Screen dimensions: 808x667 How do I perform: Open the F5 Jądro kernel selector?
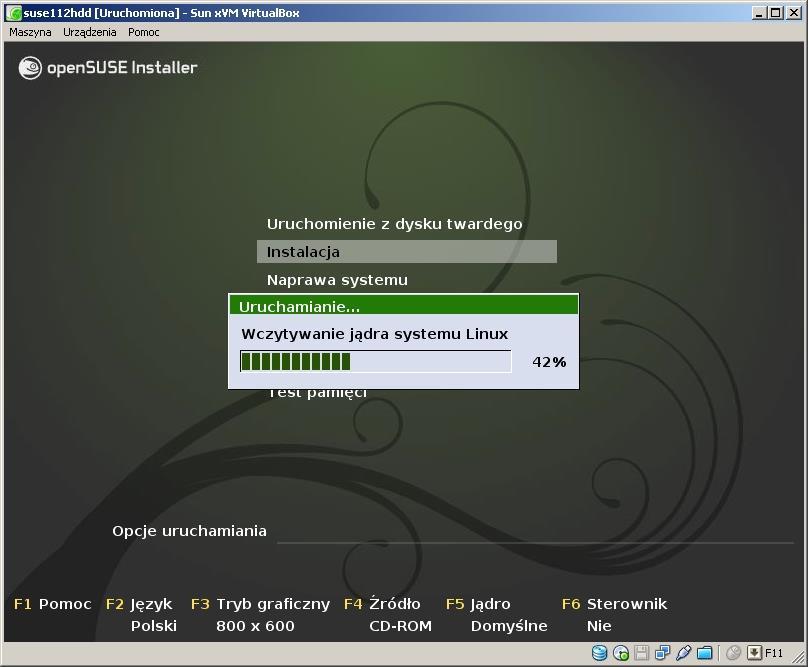coord(478,604)
